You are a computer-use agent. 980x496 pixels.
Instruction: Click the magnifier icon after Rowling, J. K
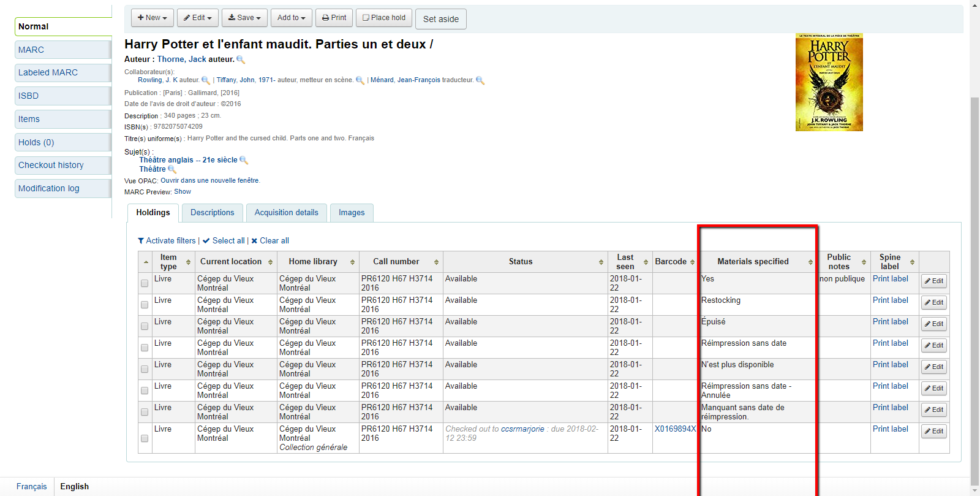205,80
